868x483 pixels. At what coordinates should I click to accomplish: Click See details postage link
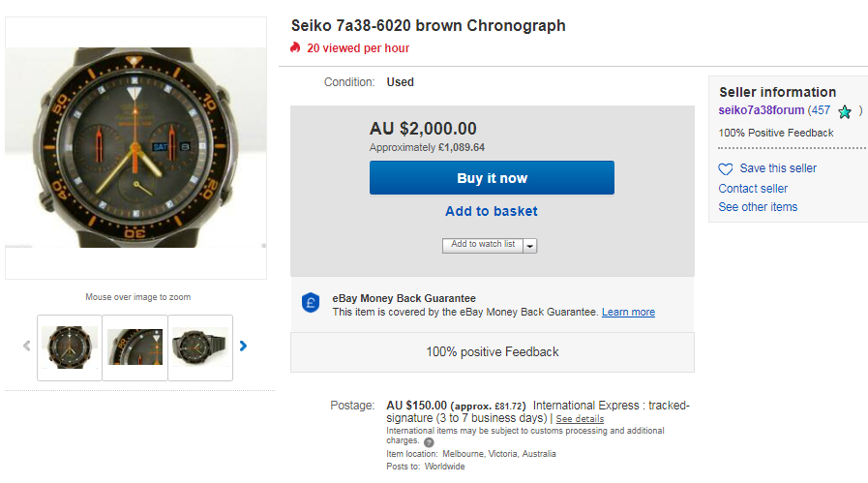tap(580, 419)
